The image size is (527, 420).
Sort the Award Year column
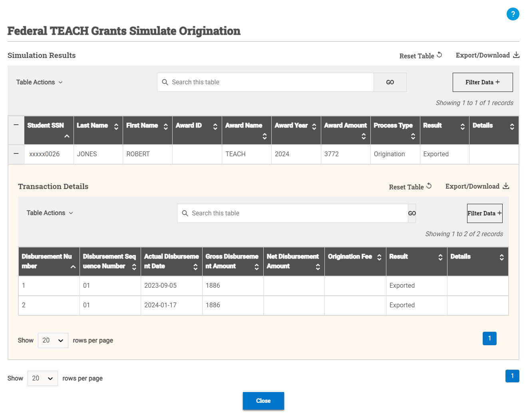click(x=314, y=127)
